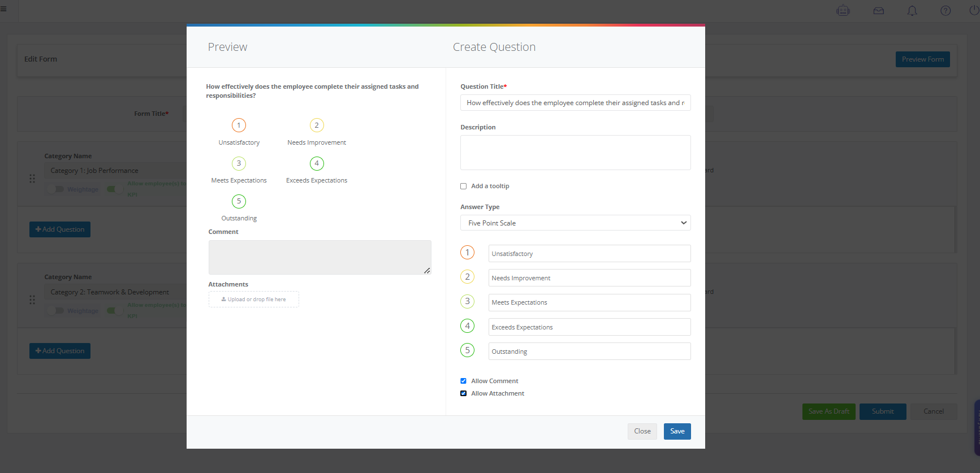Grab the drag handle for Category 2

click(x=32, y=300)
